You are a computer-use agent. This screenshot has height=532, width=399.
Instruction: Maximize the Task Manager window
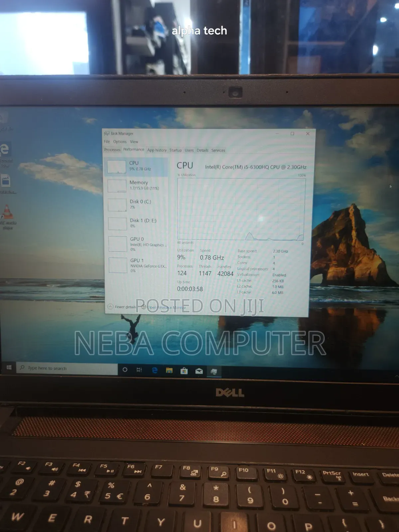[292, 134]
